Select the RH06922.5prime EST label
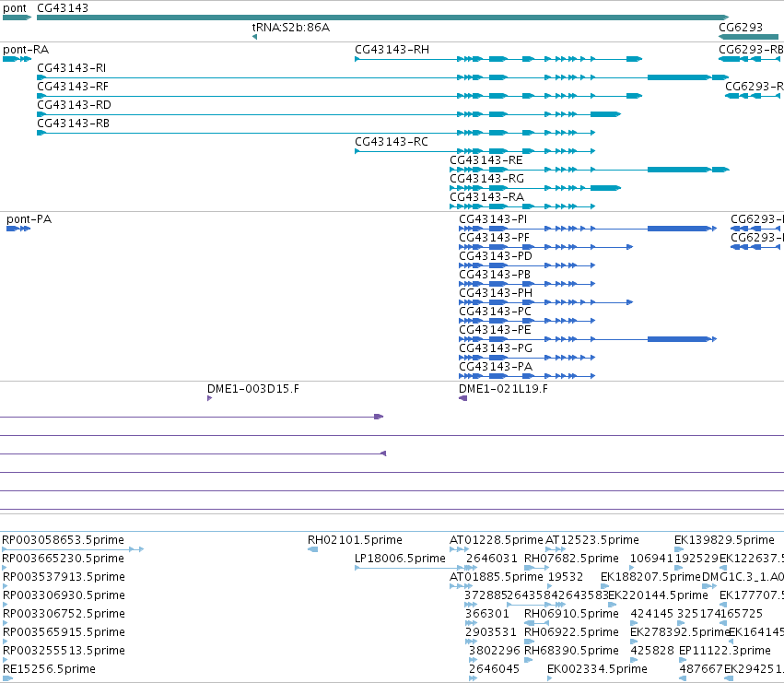This screenshot has height=683, width=784. (x=571, y=632)
